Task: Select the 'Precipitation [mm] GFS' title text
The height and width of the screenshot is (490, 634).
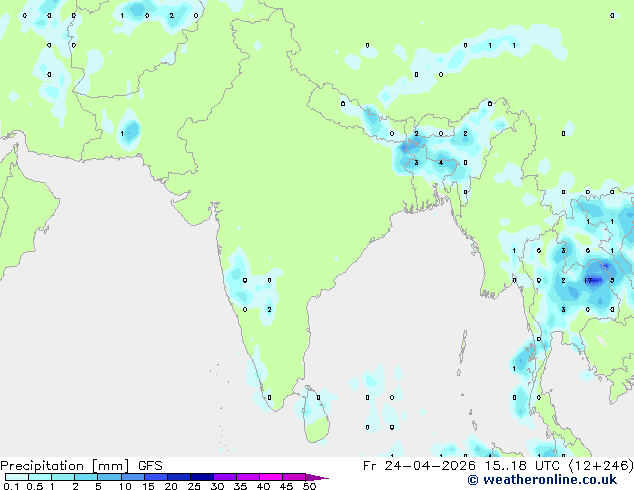Action: [81, 466]
